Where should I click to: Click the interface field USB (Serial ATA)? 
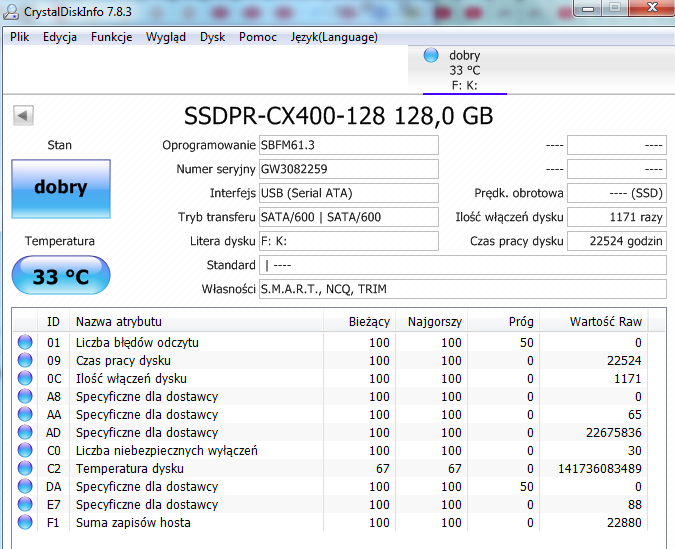pyautogui.click(x=349, y=193)
